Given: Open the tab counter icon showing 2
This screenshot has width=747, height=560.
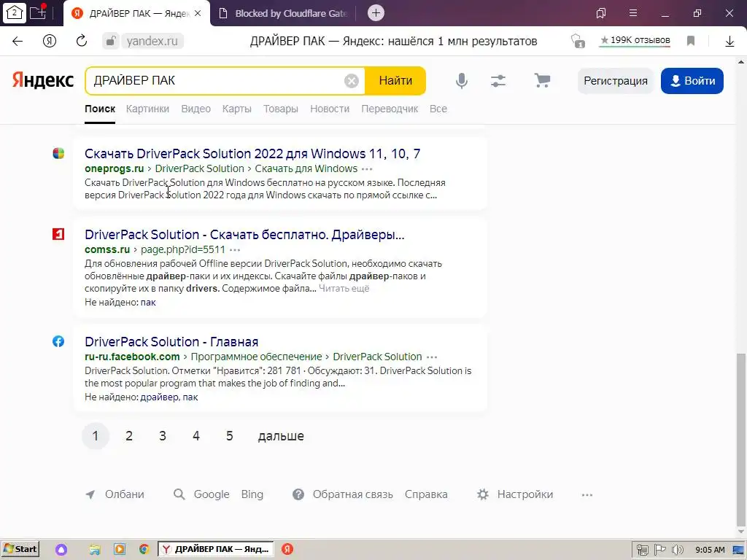Looking at the screenshot, I should (x=15, y=13).
